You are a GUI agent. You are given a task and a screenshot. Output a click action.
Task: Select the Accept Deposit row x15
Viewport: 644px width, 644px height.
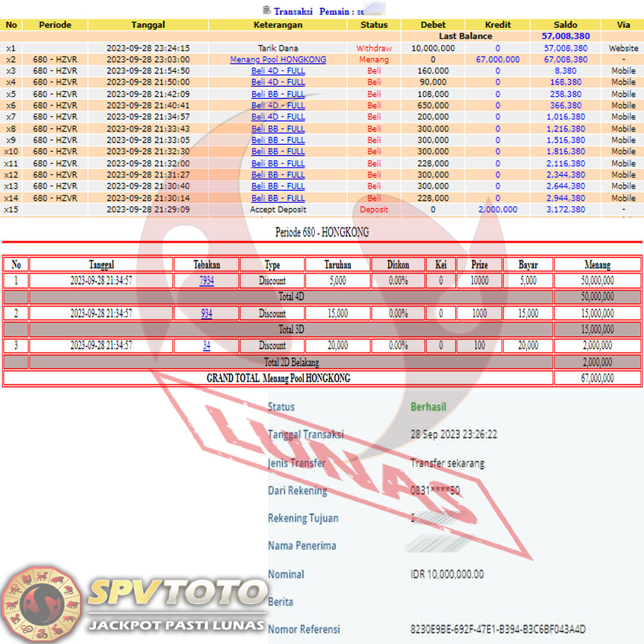pos(278,210)
